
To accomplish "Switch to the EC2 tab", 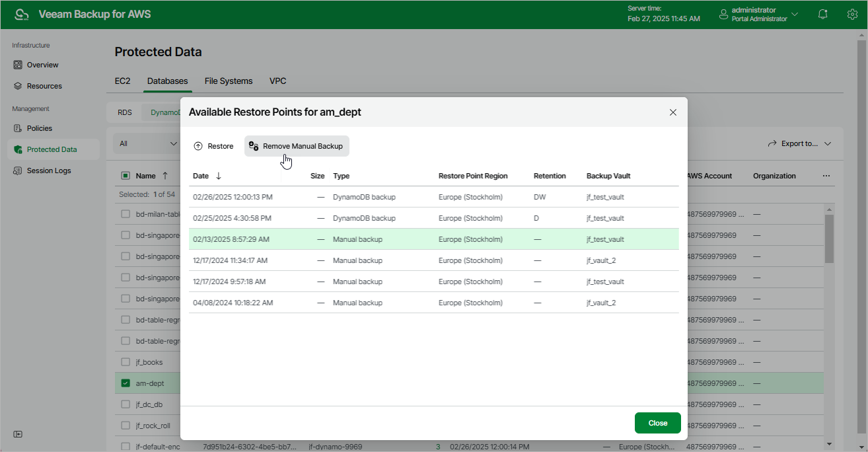I will click(x=122, y=81).
